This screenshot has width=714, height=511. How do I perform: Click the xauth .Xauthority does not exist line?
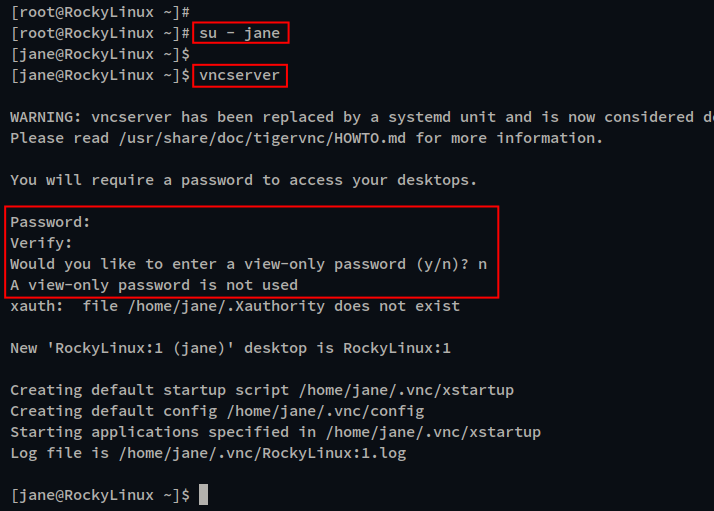[x=235, y=306]
